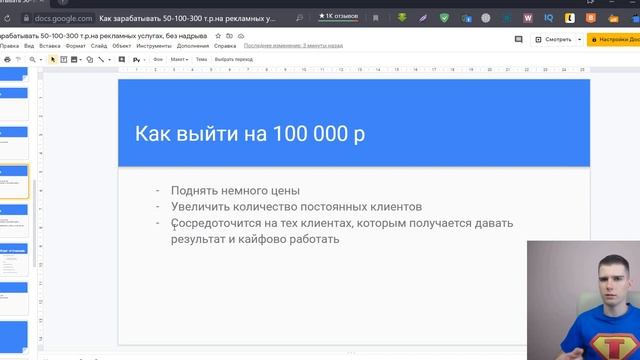Open the Объект menu
Viewport: 640px width, 360px height.
pos(122,46)
